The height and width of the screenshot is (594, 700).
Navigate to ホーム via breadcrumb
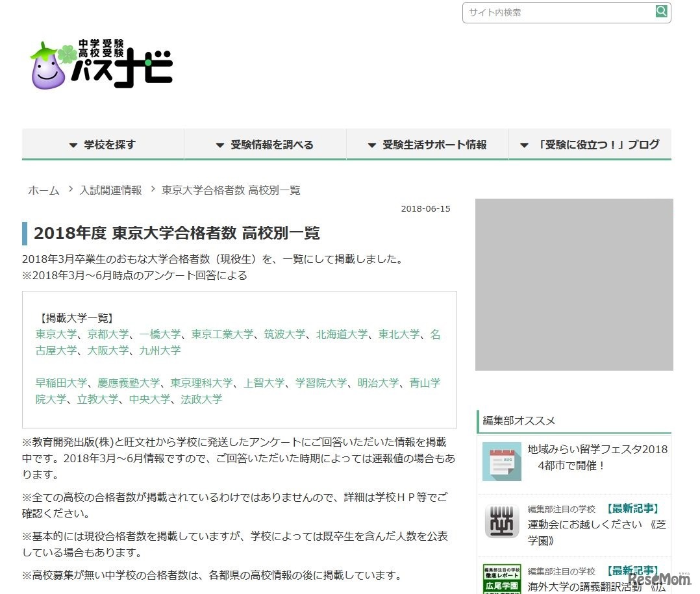(42, 190)
